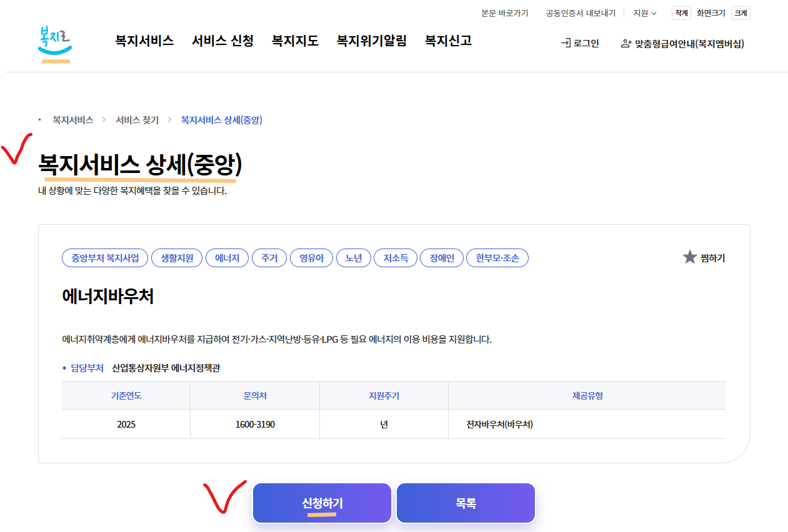Viewport: 788px width, 532px height.
Task: Click the login arrow icon next to 로그인
Action: coord(564,42)
